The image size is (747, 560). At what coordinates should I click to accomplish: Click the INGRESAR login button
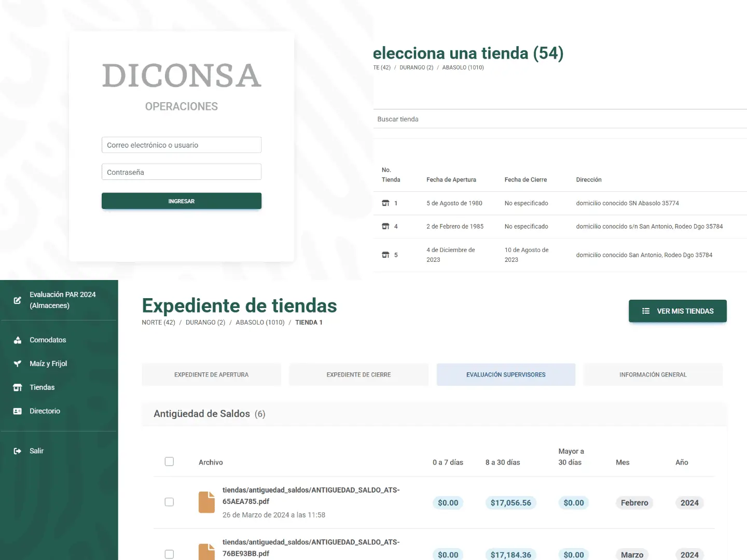tap(182, 201)
